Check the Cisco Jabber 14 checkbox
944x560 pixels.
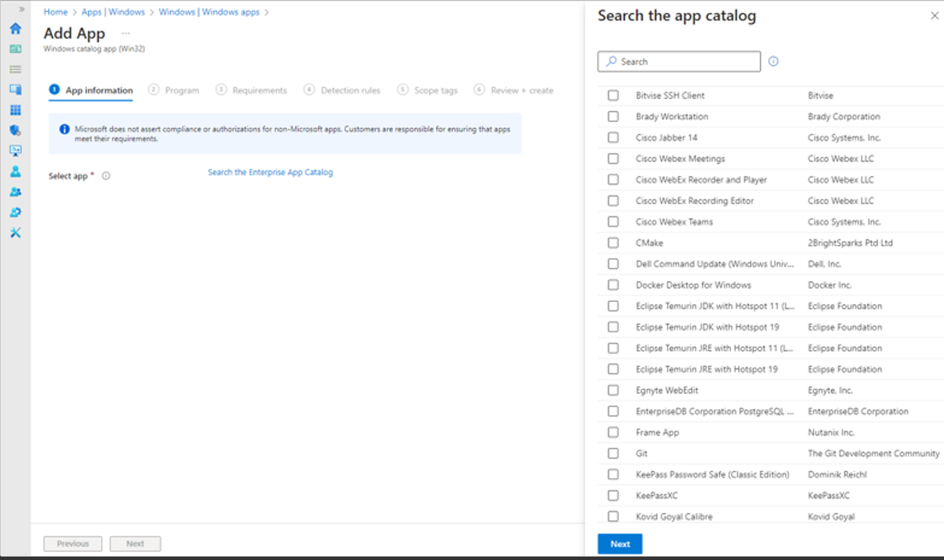coord(613,137)
